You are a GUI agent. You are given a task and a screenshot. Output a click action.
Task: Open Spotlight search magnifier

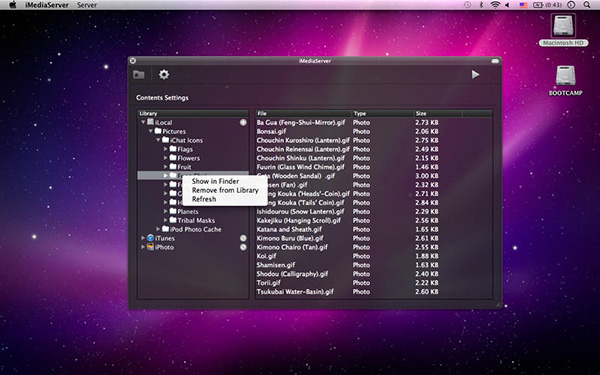tap(587, 5)
